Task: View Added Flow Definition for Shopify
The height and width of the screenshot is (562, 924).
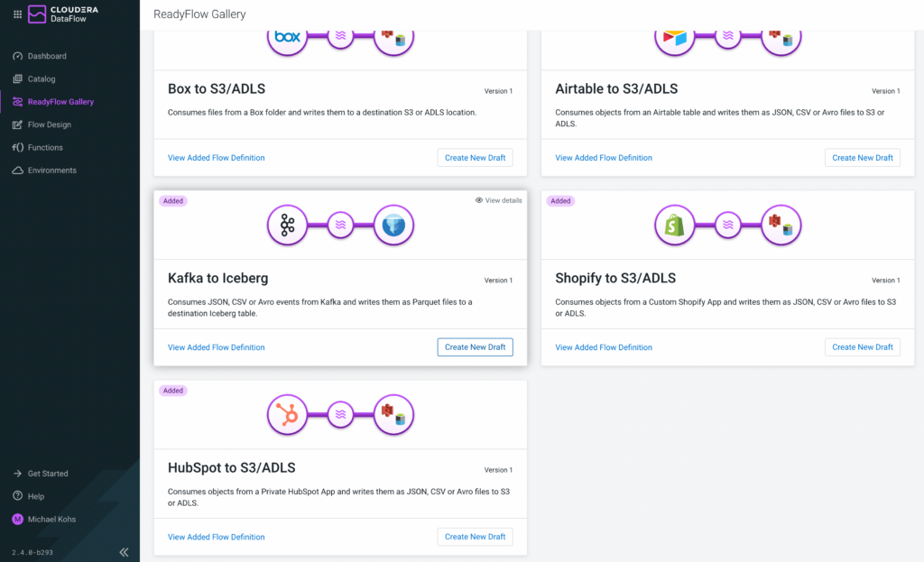Action: point(604,347)
